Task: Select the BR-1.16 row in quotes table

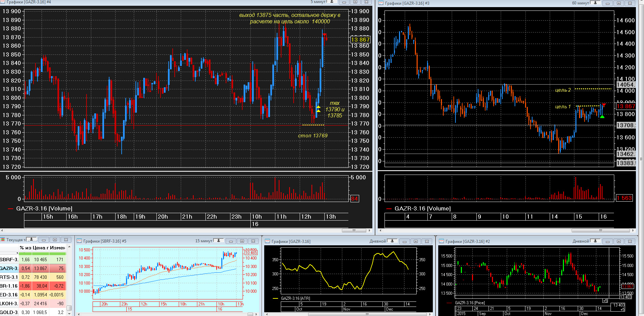Action: click(x=33, y=286)
